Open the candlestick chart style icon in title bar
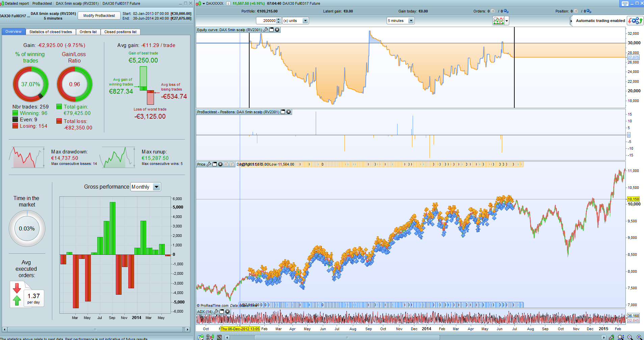 click(199, 3)
